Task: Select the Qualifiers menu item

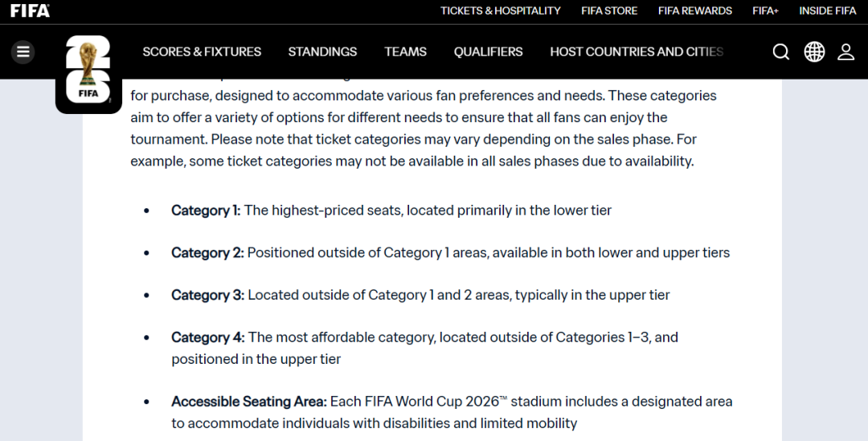Action: pyautogui.click(x=488, y=52)
